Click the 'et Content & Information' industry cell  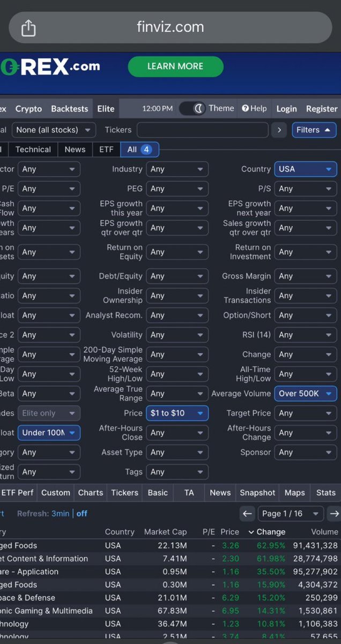click(x=44, y=559)
